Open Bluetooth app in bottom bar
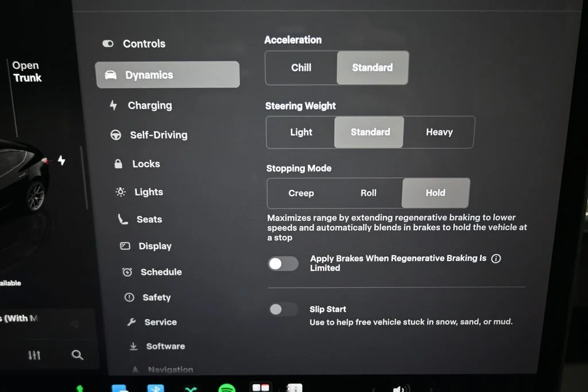Image resolution: width=588 pixels, height=392 pixels. [x=155, y=388]
